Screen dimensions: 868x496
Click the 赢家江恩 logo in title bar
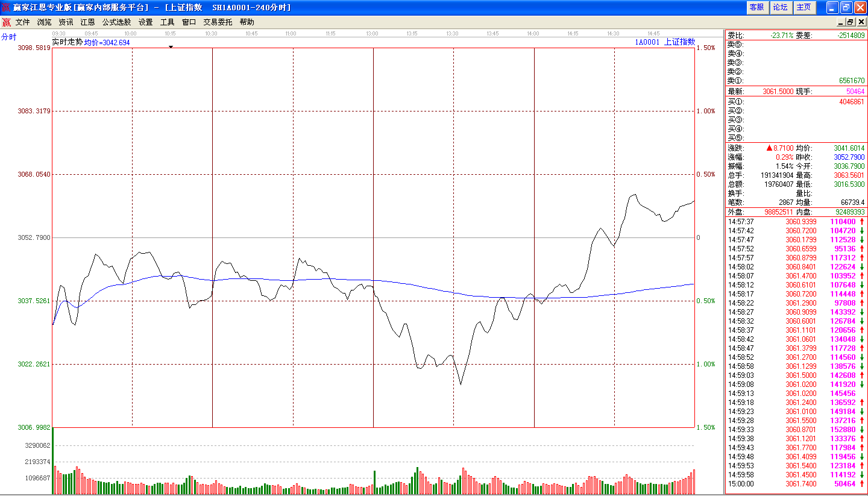point(7,7)
